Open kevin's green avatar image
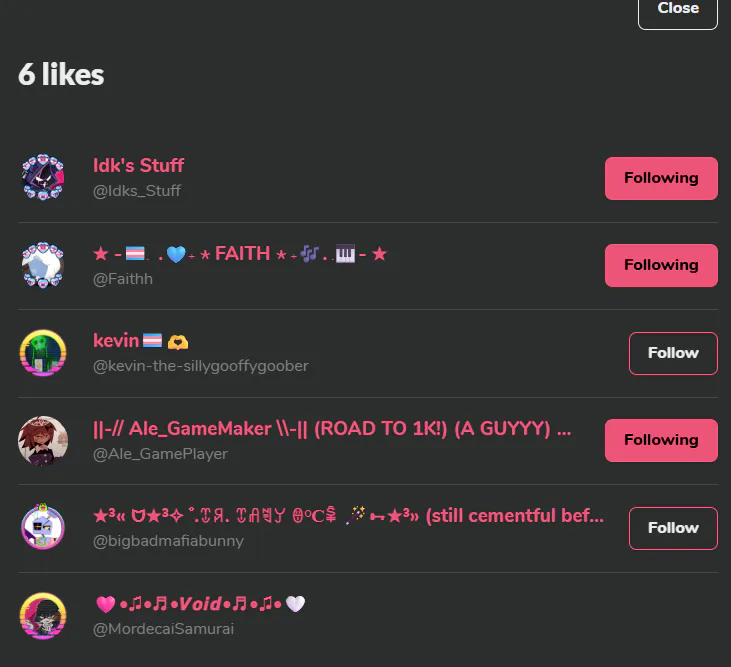This screenshot has height=667, width=731. tap(43, 353)
